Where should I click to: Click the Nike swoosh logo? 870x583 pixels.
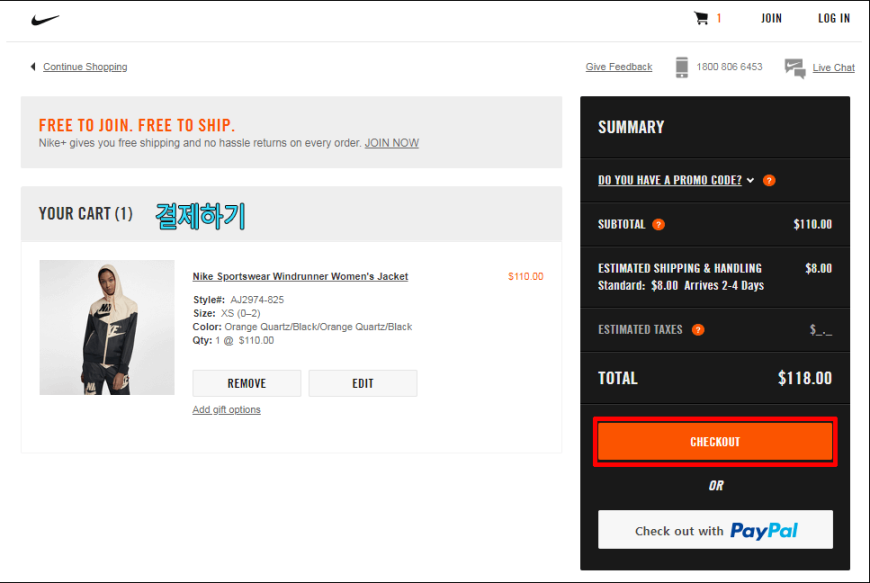[x=45, y=19]
